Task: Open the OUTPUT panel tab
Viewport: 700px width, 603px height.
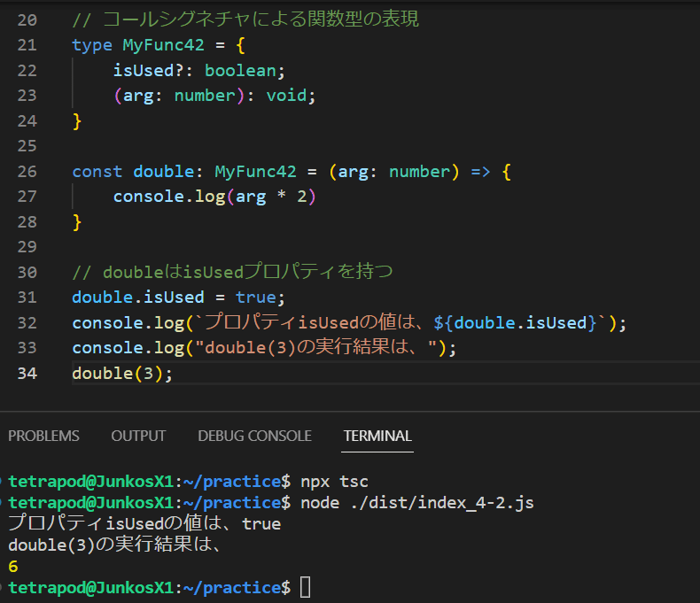Action: 138,436
